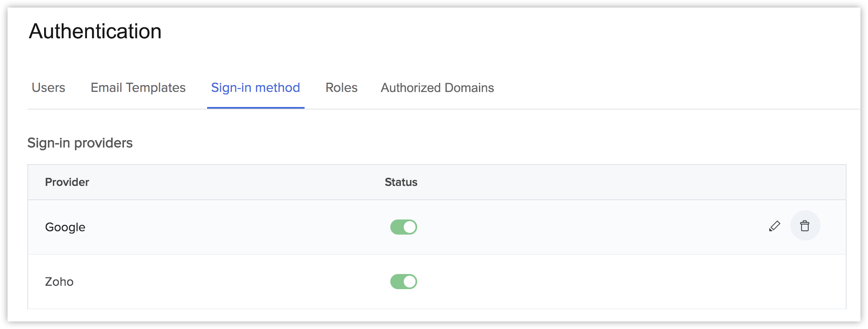Open the Users tab
Viewport: 868px width, 329px height.
pyautogui.click(x=48, y=88)
